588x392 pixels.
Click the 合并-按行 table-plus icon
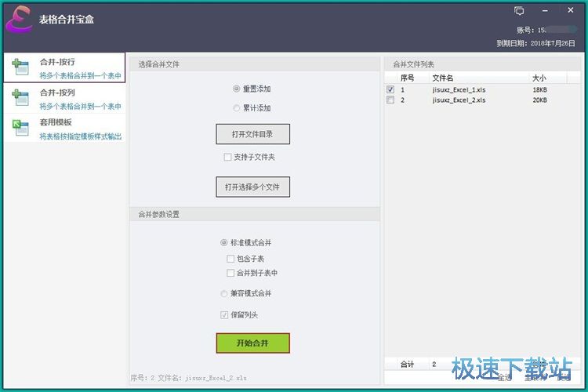(x=20, y=67)
